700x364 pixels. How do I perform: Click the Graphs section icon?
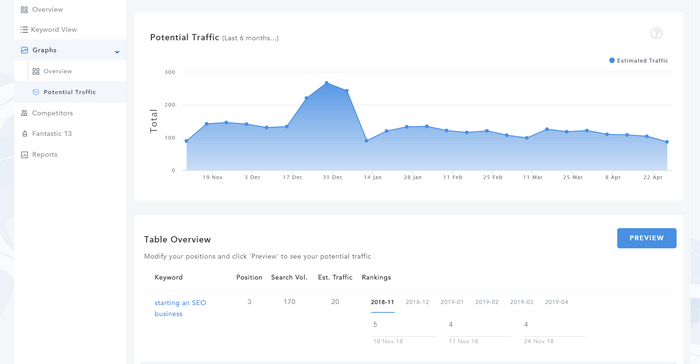(x=24, y=50)
